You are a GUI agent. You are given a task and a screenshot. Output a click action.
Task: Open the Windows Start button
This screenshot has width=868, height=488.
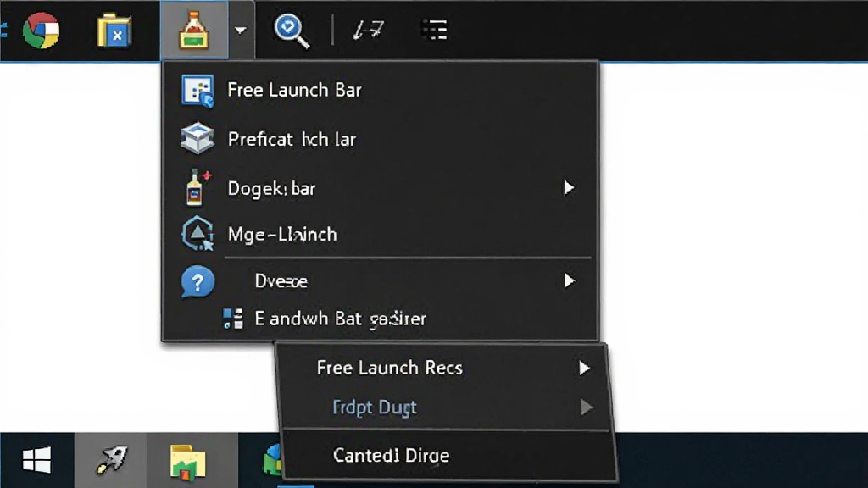(37, 460)
